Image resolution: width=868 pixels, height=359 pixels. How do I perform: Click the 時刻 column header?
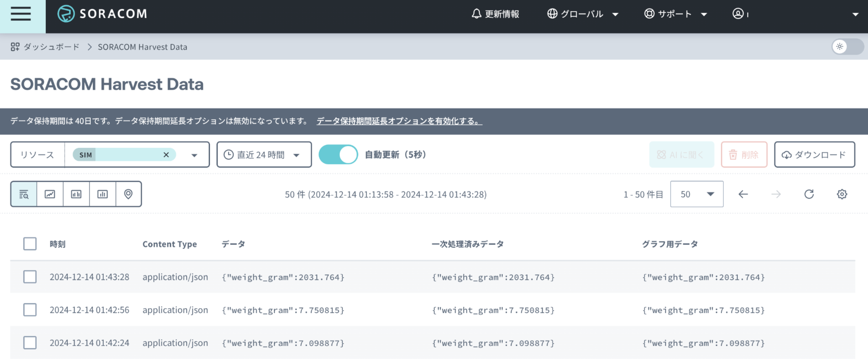pyautogui.click(x=57, y=244)
